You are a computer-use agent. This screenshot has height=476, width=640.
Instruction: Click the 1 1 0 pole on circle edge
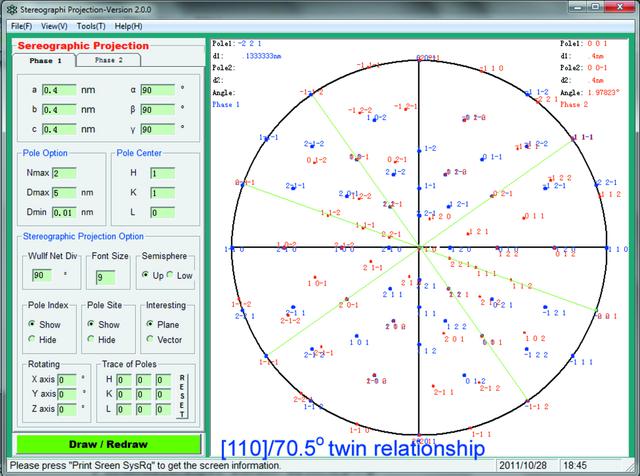[607, 247]
